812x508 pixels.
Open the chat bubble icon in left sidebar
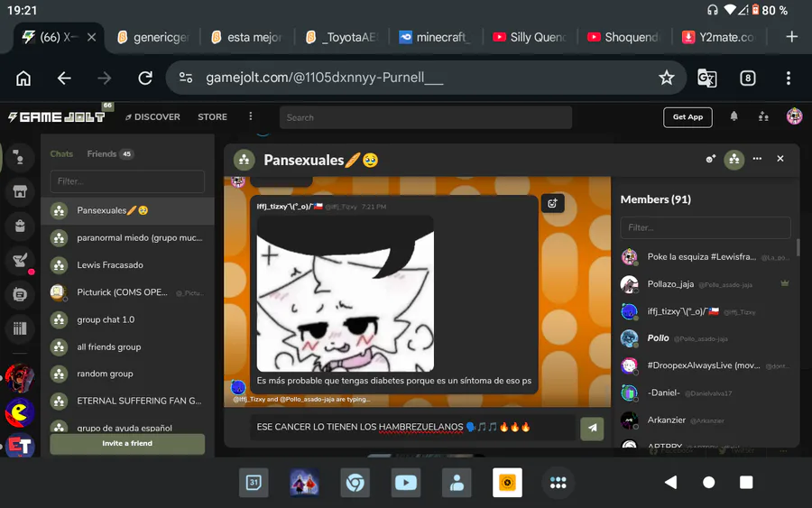(x=20, y=157)
